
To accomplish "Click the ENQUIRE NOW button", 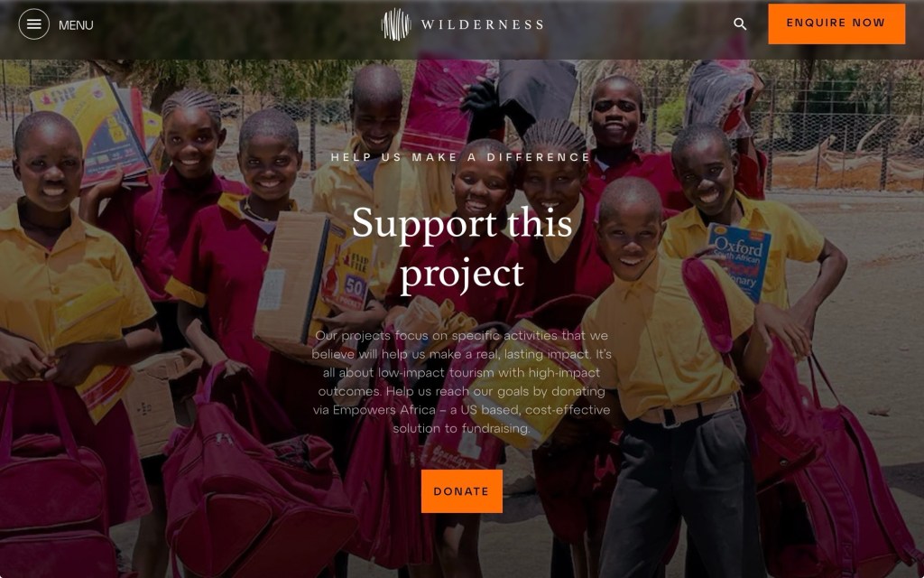I will [x=836, y=24].
